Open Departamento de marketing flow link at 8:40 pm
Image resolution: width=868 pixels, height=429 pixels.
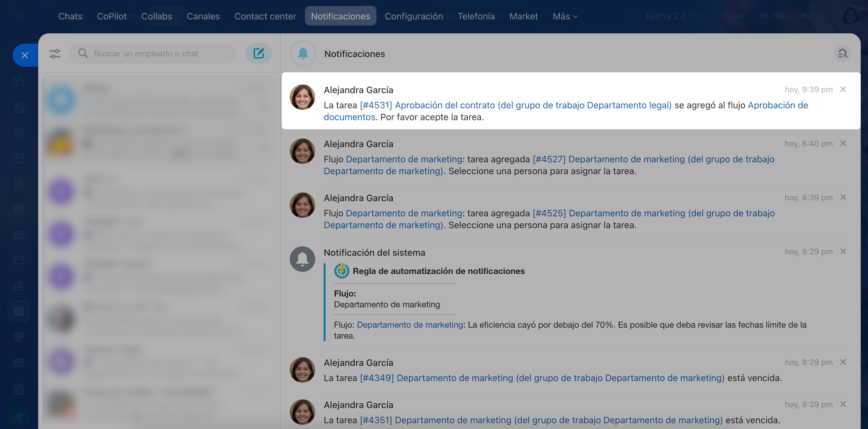(x=404, y=159)
